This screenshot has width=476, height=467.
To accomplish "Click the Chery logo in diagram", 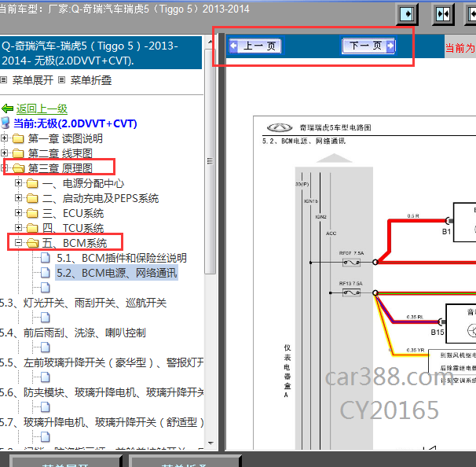I will 280,127.
